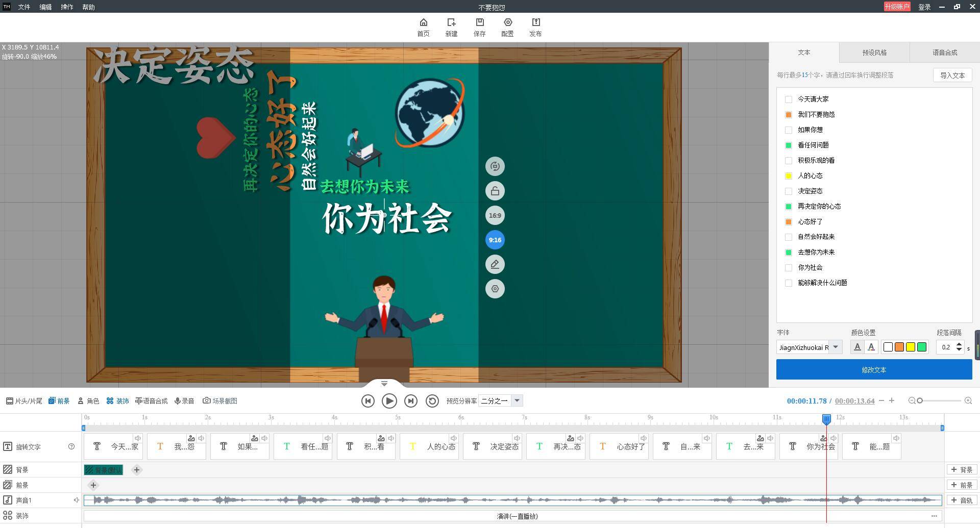Open the 配置 settings icon in top toolbar
980x528 pixels.
507,22
